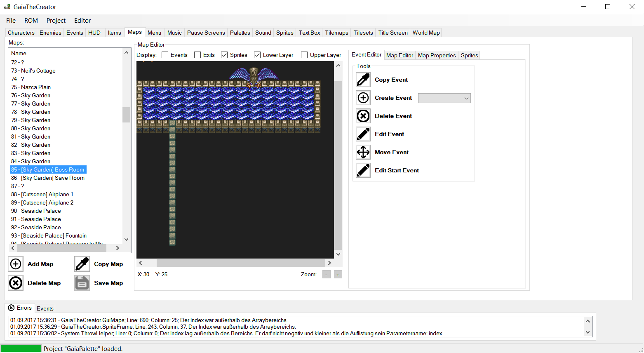The image size is (644, 353).
Task: Enable the Upper Layer display checkbox
Action: coord(304,54)
